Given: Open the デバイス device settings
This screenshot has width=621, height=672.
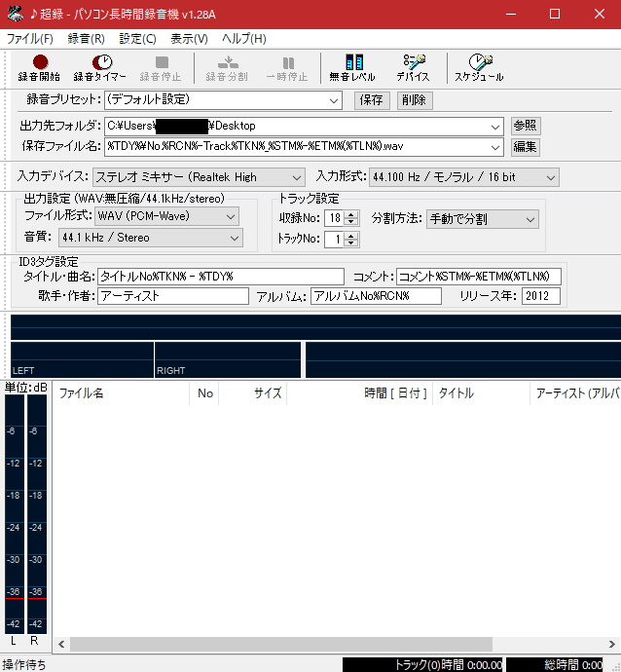Looking at the screenshot, I should click(x=413, y=68).
